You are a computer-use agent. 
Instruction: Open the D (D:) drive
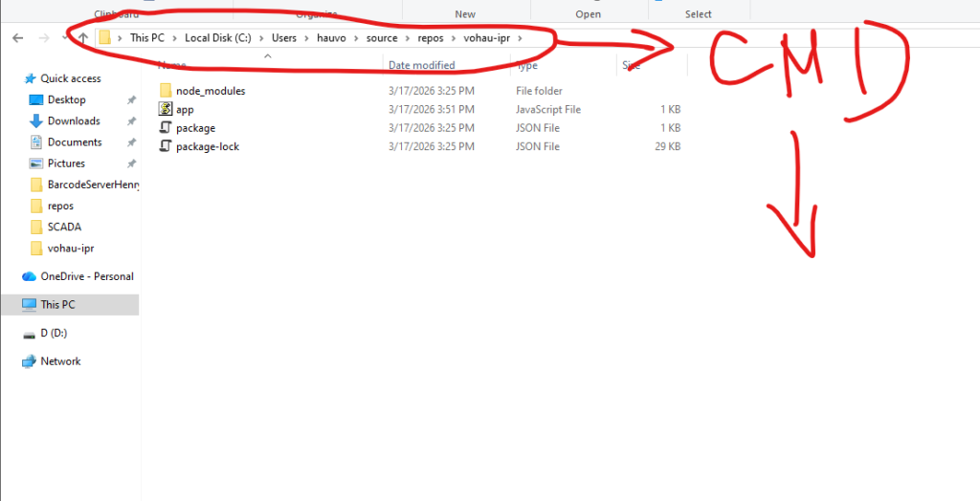(x=53, y=334)
